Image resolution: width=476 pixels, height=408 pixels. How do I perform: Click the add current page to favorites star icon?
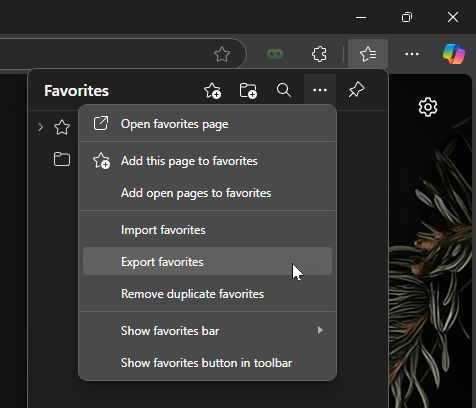212,90
